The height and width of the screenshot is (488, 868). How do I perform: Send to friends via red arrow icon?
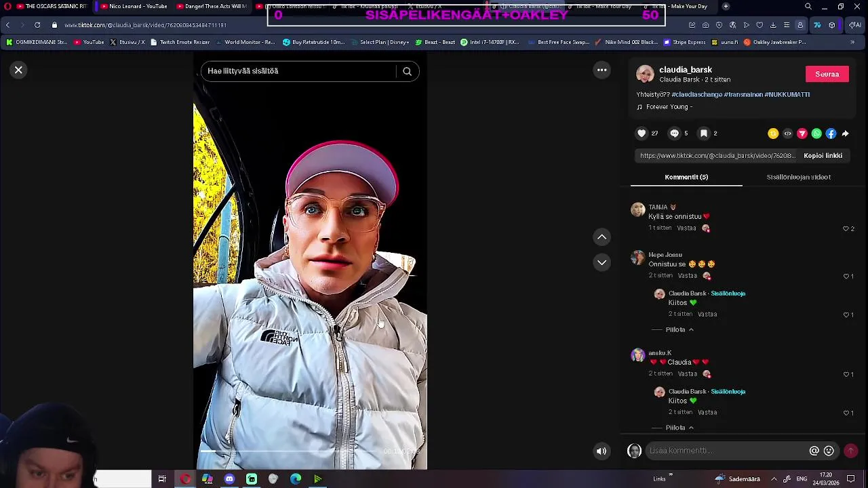802,134
